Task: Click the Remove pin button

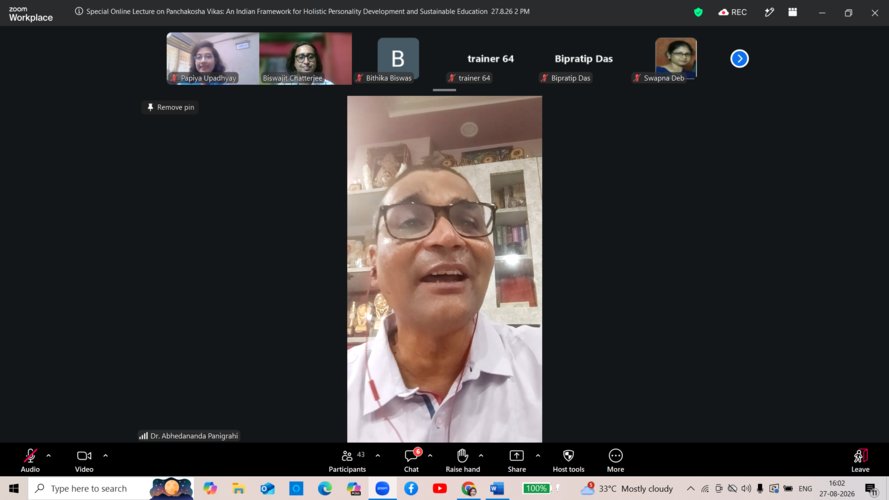Action: [x=170, y=107]
